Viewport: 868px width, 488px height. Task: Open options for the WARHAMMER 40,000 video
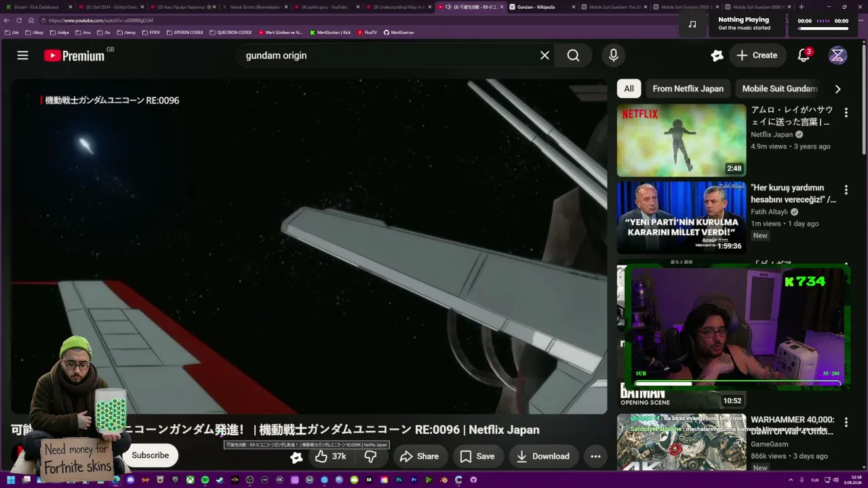[x=846, y=422]
